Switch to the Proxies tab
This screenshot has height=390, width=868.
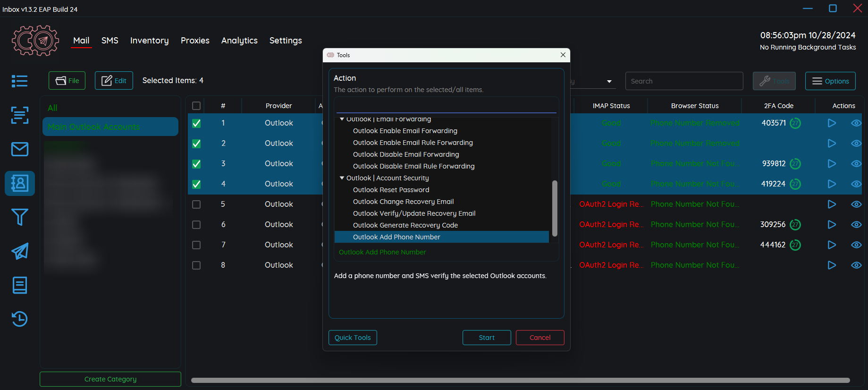pyautogui.click(x=195, y=41)
